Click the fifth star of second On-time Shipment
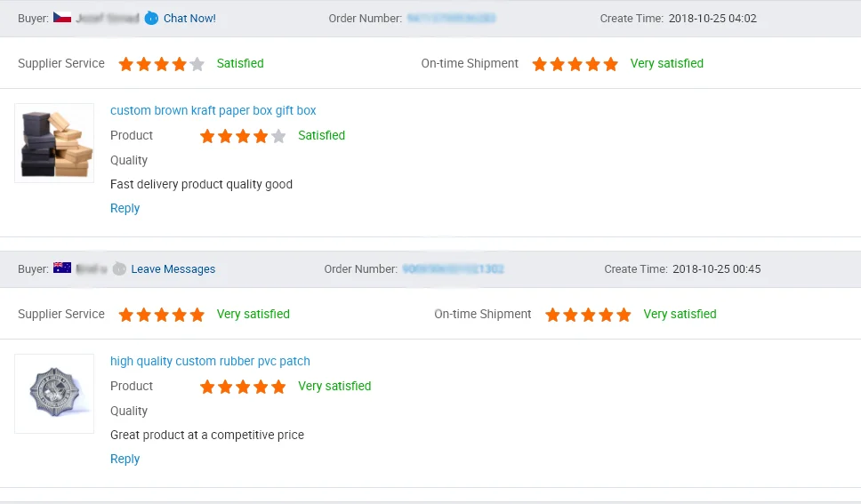 (x=624, y=315)
